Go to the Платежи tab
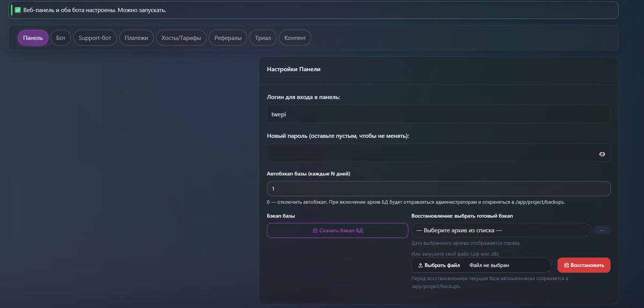The width and height of the screenshot is (644, 308). (x=136, y=38)
